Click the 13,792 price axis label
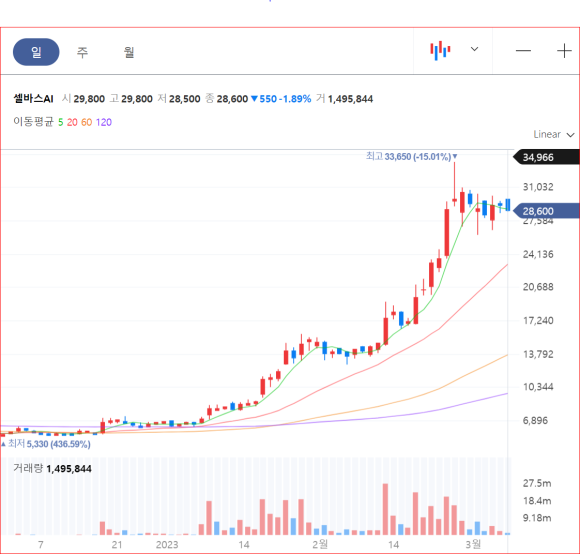 pos(538,354)
